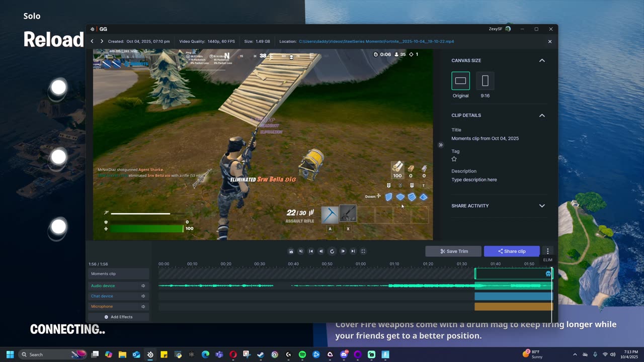This screenshot has width=644, height=362.
Task: Step back one frame
Action: [x=321, y=251]
